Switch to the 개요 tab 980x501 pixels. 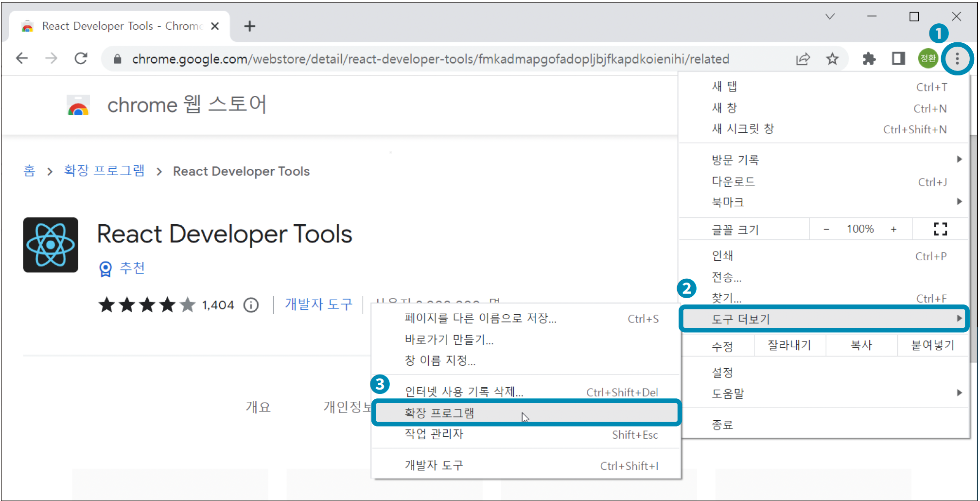(258, 407)
